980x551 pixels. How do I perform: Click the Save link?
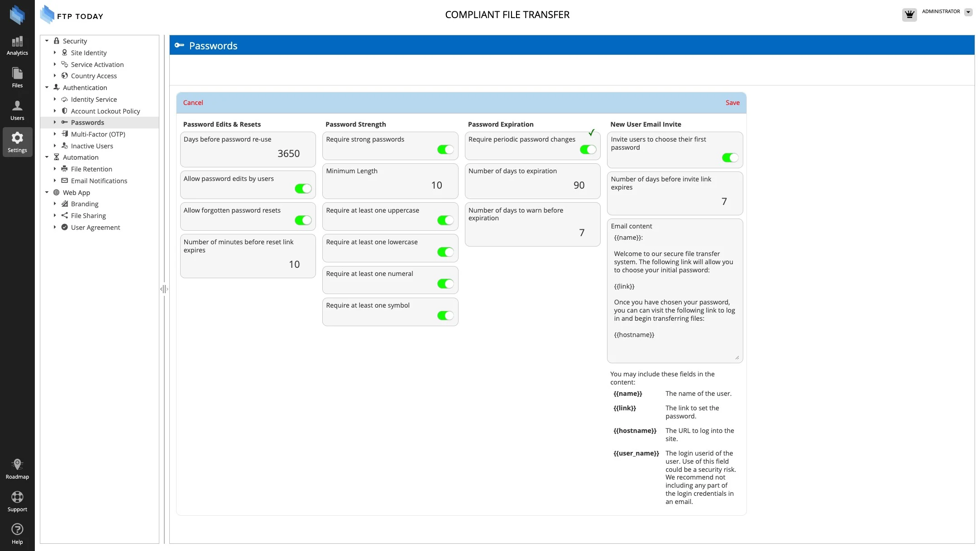tap(732, 103)
